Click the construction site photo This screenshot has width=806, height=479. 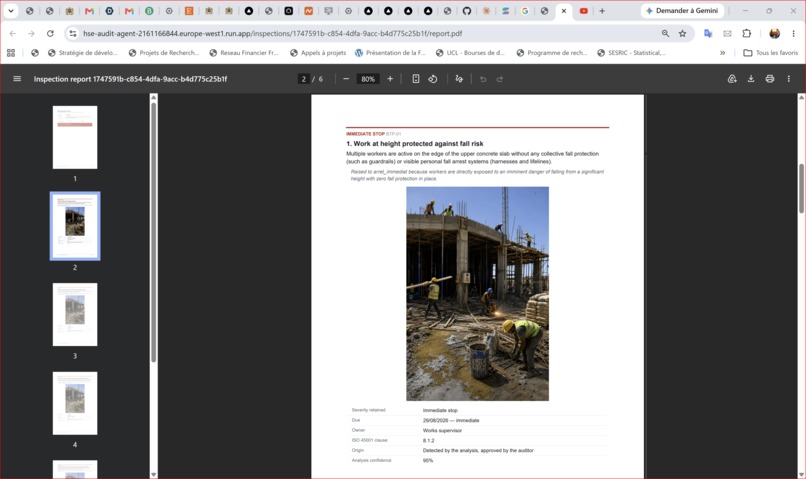coord(478,293)
